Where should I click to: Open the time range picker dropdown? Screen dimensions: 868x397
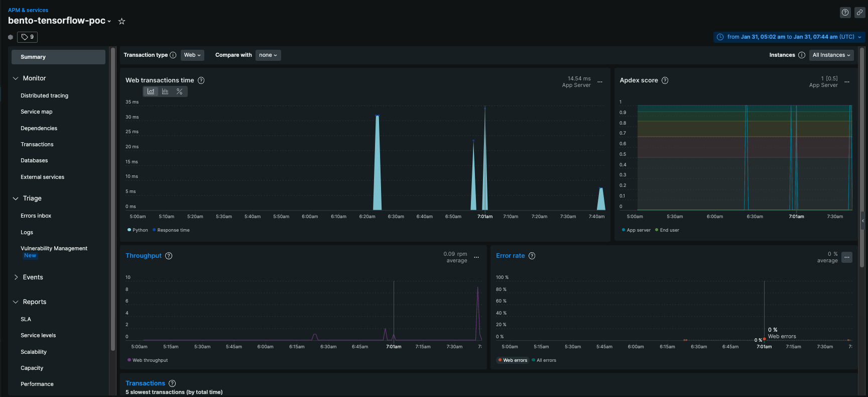click(789, 37)
